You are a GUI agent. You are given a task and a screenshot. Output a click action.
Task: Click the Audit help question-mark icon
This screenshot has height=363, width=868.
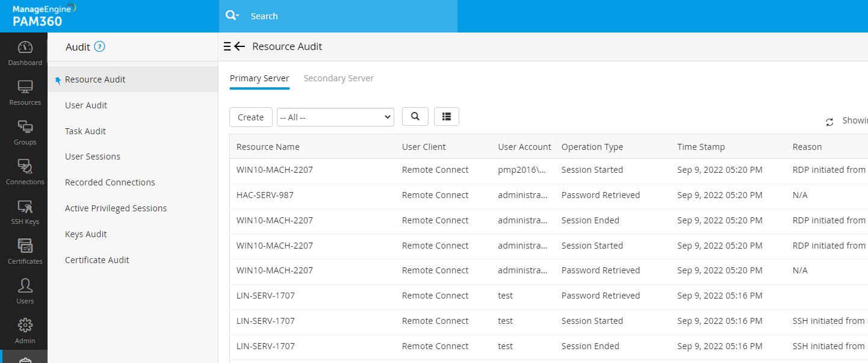point(100,47)
